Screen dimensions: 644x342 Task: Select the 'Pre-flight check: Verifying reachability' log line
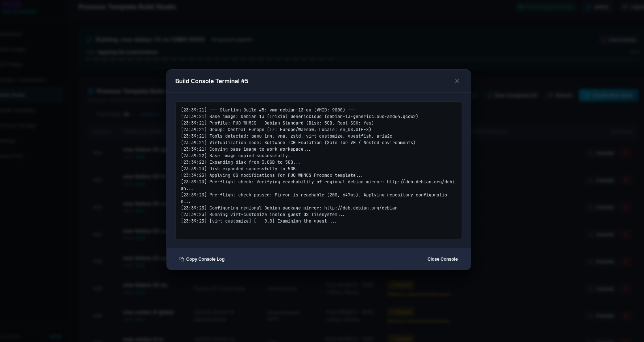point(318,185)
